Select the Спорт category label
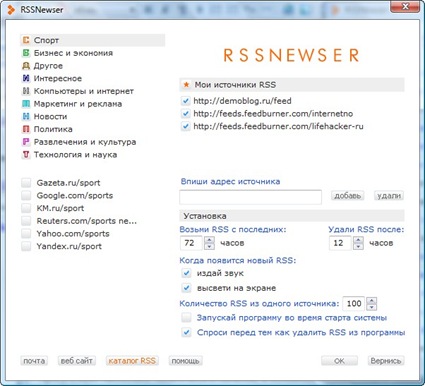Screen dimensions: 425x386 coord(46,40)
